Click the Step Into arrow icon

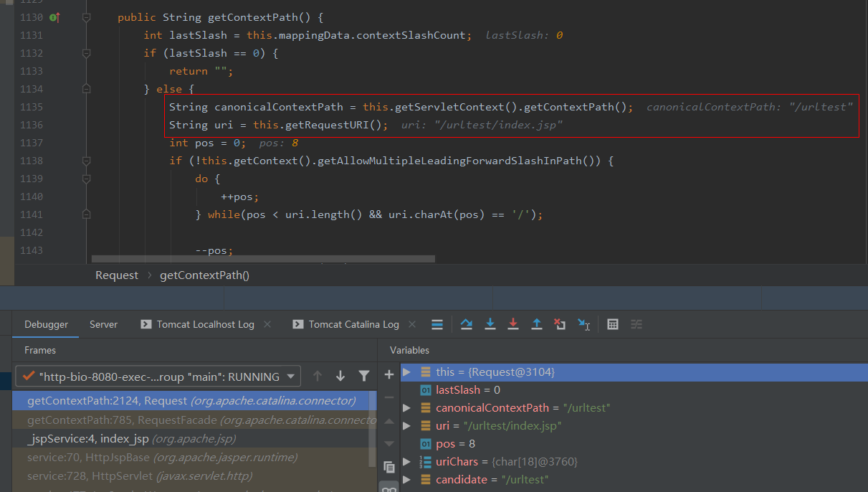[490, 325]
